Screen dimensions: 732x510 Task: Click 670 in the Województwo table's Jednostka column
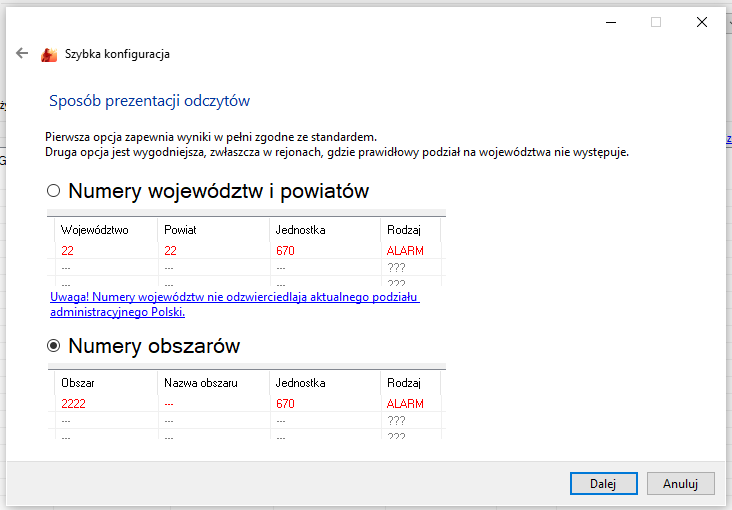click(x=285, y=251)
